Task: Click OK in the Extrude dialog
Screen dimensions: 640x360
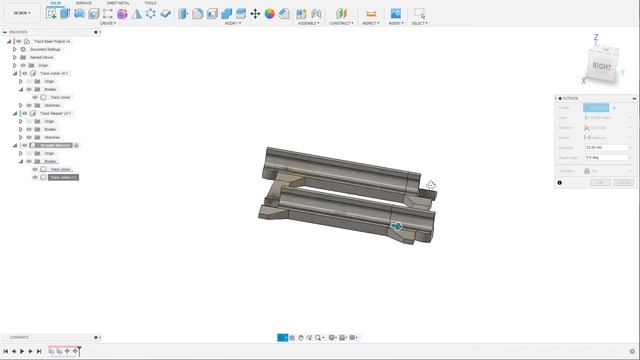Action: coord(600,182)
